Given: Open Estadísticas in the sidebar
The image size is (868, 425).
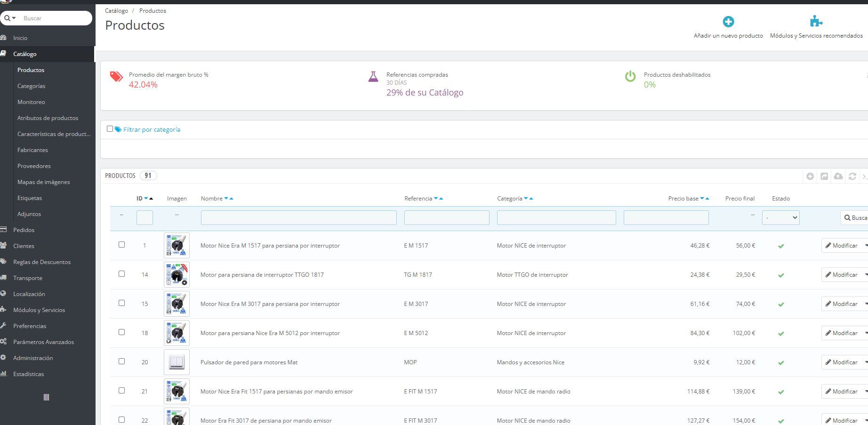Looking at the screenshot, I should click(x=28, y=374).
